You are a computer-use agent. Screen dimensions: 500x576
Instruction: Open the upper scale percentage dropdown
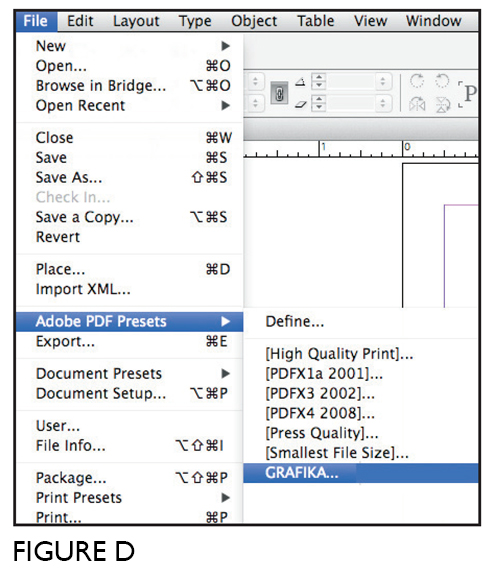click(x=255, y=81)
